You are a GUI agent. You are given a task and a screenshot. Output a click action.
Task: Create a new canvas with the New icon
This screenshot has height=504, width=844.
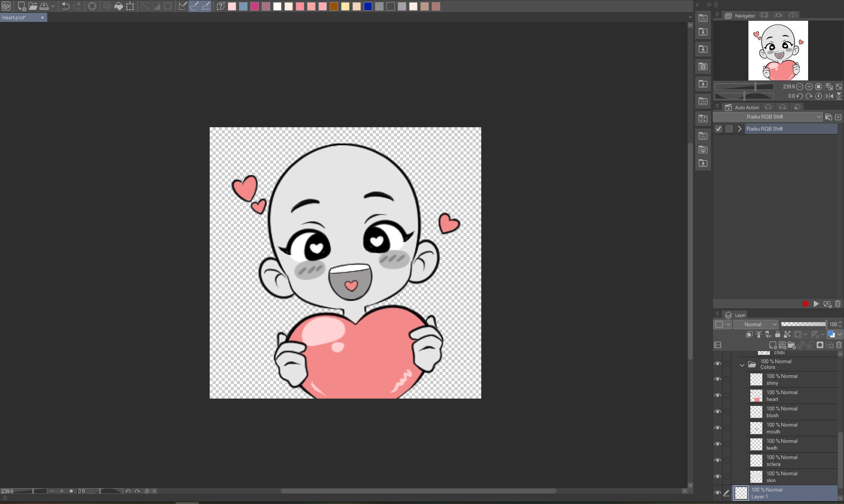point(22,6)
